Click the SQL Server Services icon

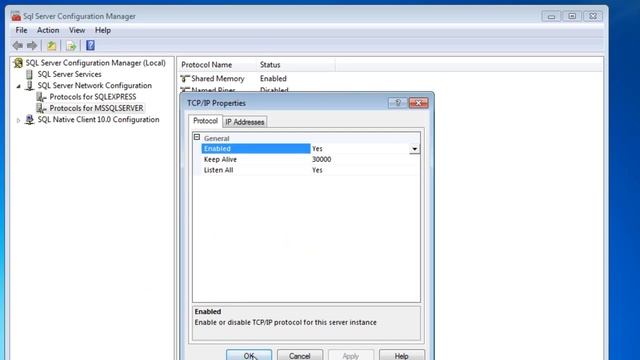[x=29, y=74]
